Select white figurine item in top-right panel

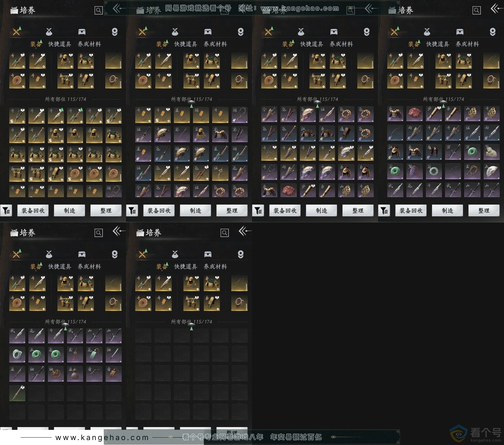pos(491,152)
